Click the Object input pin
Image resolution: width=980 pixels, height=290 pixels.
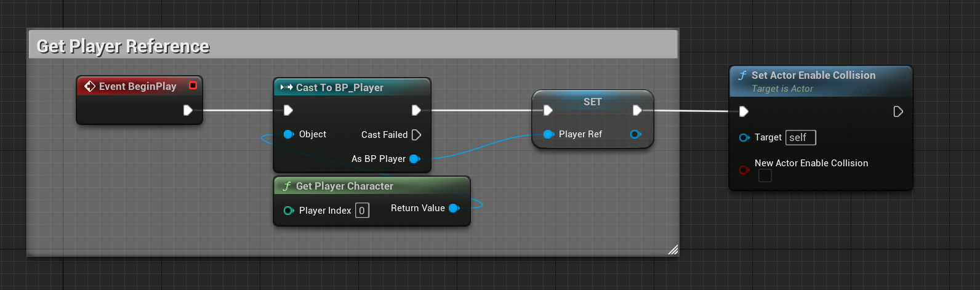[288, 134]
